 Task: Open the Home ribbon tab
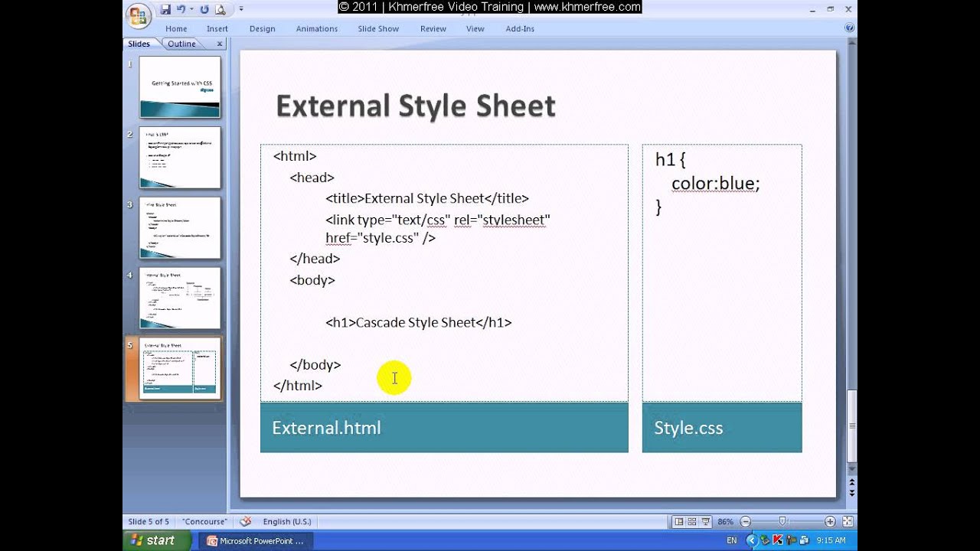[176, 28]
